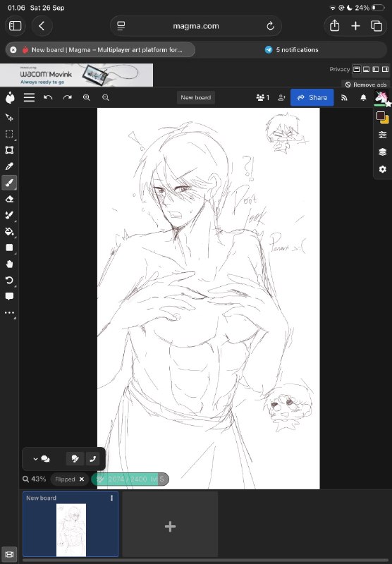392x564 pixels.
Task: Expand more tools with the ellipsis button
Action: click(x=9, y=313)
